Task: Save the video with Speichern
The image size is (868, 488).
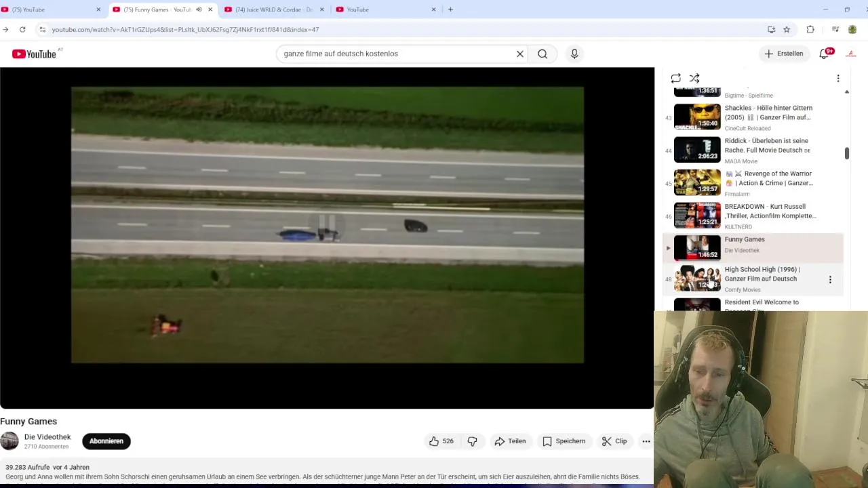Action: (564, 441)
